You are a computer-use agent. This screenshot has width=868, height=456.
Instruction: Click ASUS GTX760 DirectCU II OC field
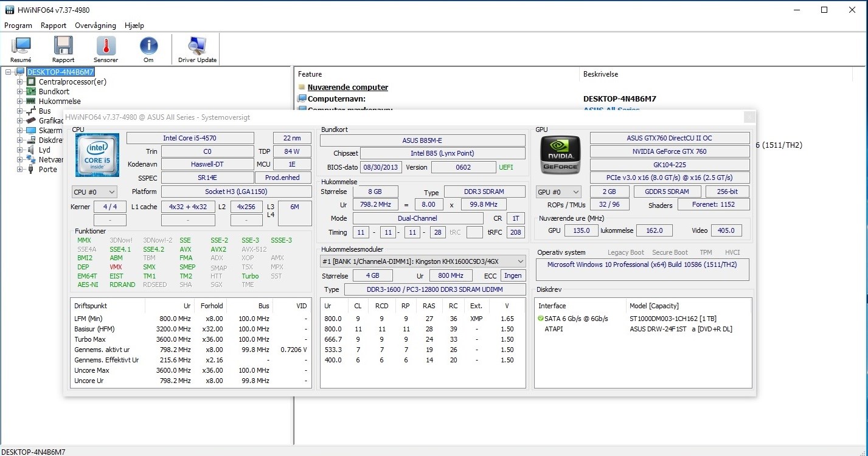(x=670, y=138)
